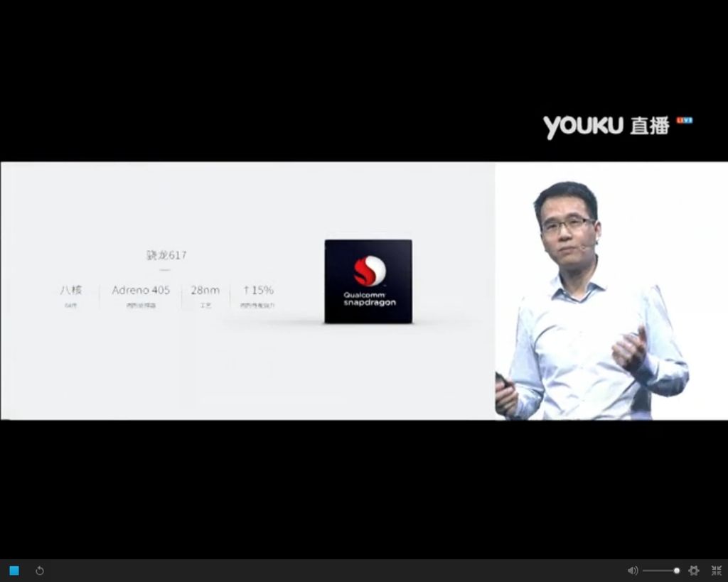Click the 28nm spec on the slide
Screen dimensions: 728x582
tap(205, 290)
